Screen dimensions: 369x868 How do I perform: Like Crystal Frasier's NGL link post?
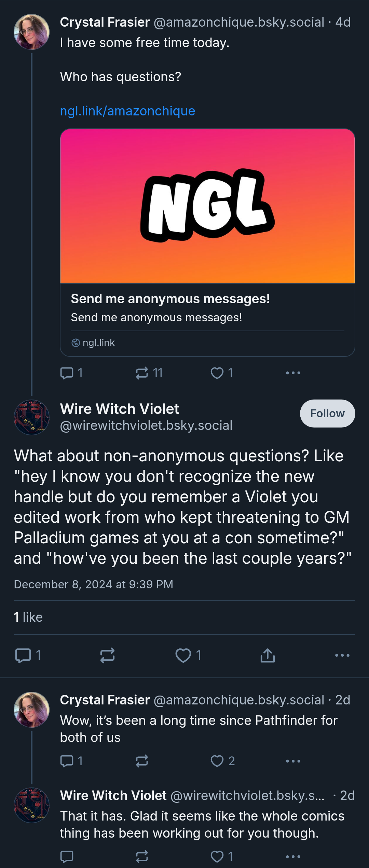tap(222, 373)
